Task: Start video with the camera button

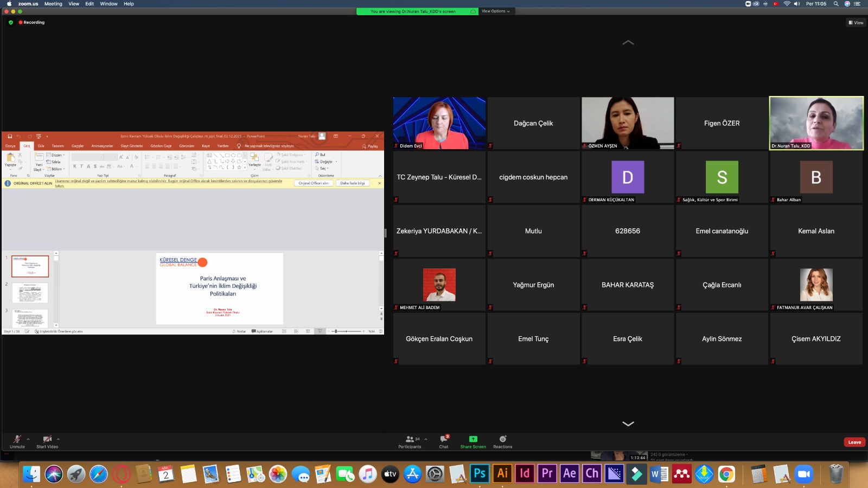Action: (x=47, y=442)
